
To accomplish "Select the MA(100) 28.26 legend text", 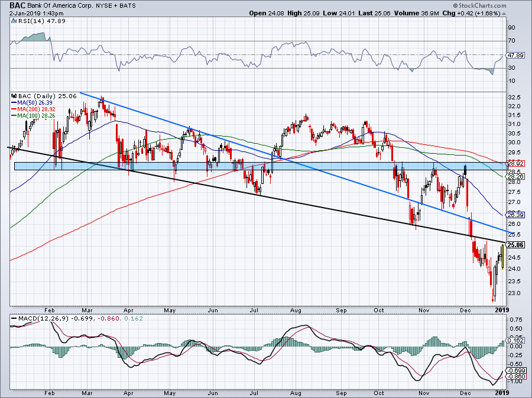I will 36,116.
